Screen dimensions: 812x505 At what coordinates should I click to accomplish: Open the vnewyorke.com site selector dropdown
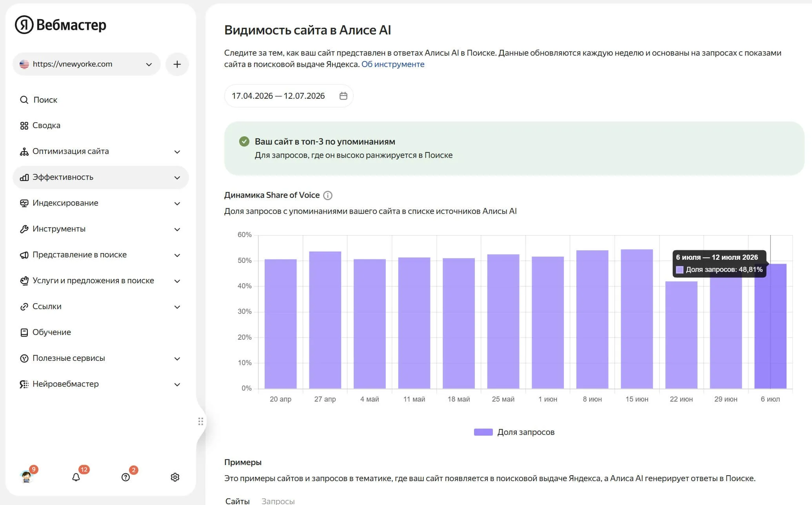(x=86, y=64)
